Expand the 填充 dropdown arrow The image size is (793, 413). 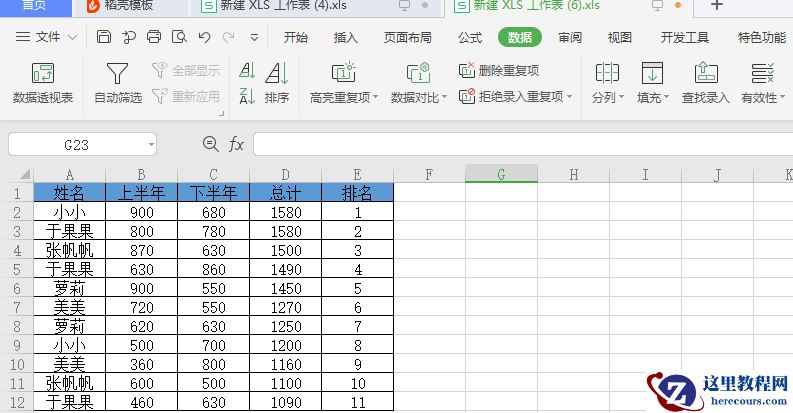[x=666, y=97]
